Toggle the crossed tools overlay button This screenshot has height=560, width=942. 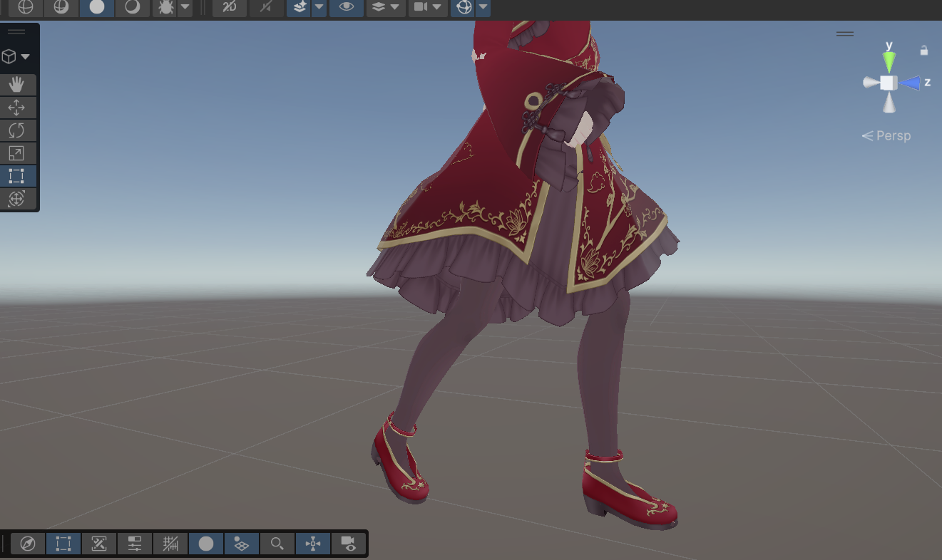coord(99,544)
